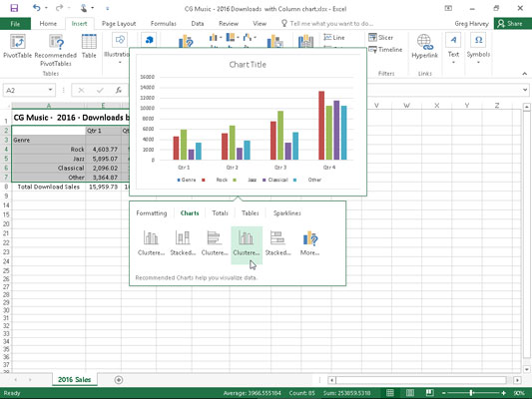Open the Illustrations group
The width and height of the screenshot is (532, 399).
(x=120, y=49)
